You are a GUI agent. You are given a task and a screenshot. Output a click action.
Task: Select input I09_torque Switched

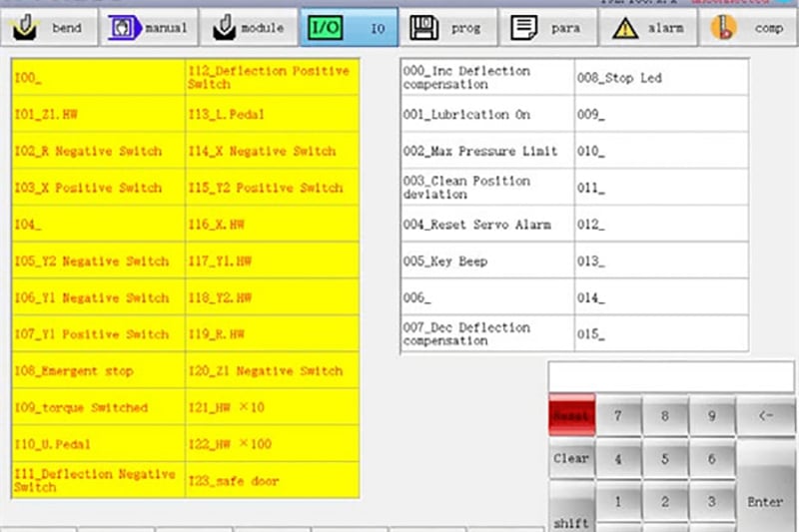[98, 407]
